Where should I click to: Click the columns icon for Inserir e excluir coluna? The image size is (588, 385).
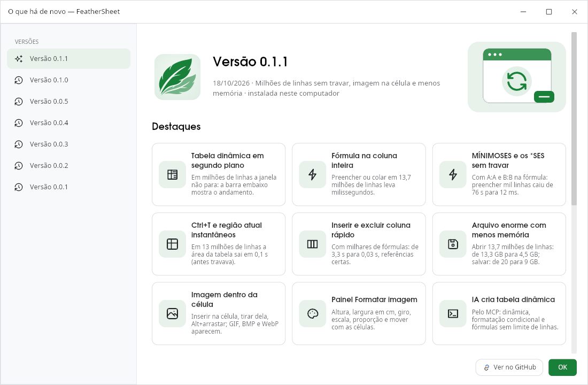pyautogui.click(x=312, y=244)
